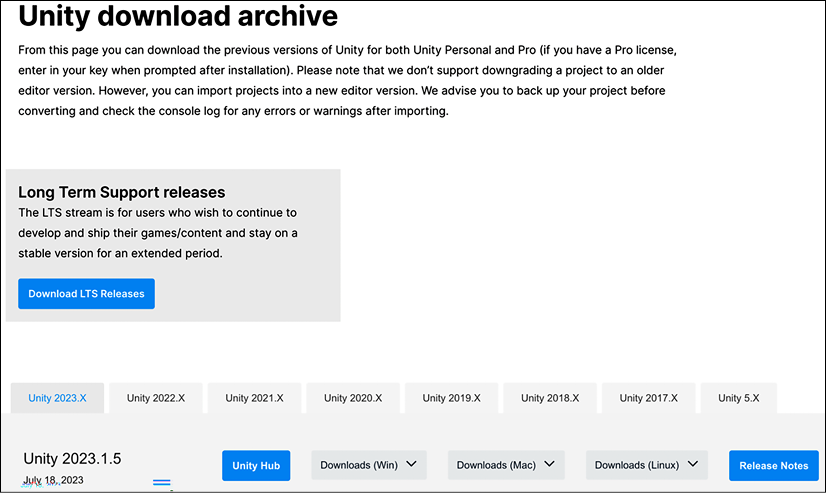
Task: Click the Long Term Support releases heading
Action: coord(122,192)
